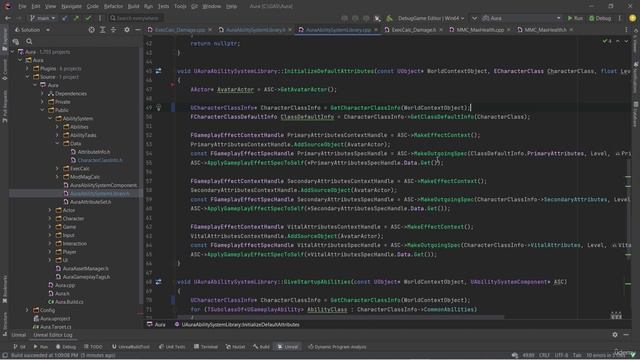The height and width of the screenshot is (360, 640).
Task: Open the Navigate menu
Action: [x=71, y=6]
